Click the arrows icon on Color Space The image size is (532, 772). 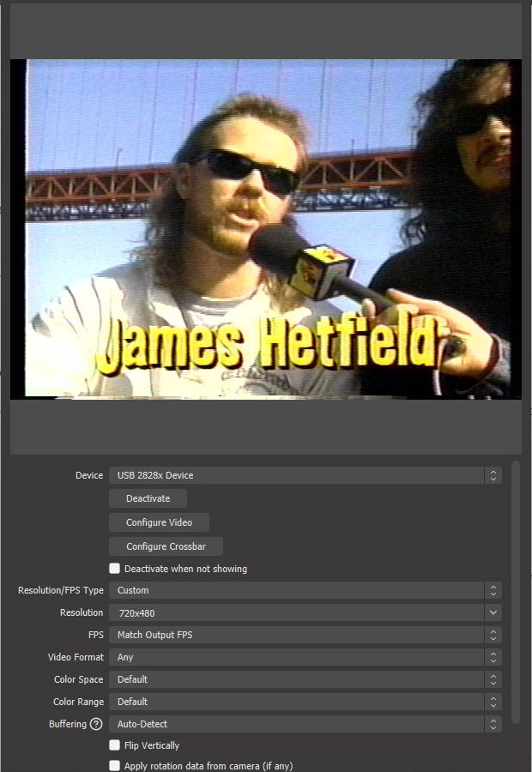(x=493, y=679)
